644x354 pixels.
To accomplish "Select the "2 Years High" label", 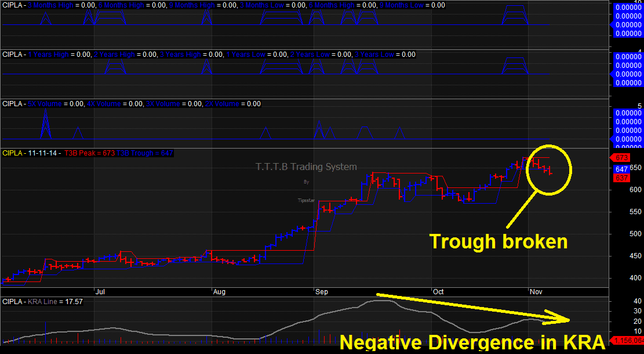I will point(114,55).
